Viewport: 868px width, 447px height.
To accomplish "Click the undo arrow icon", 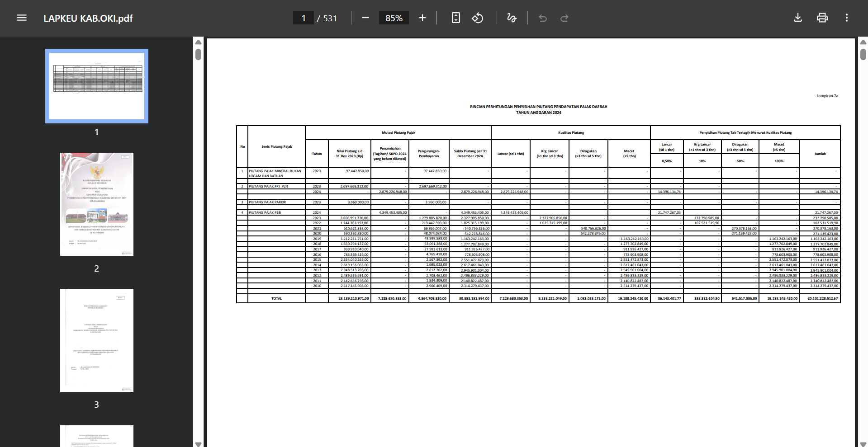I will 543,18.
